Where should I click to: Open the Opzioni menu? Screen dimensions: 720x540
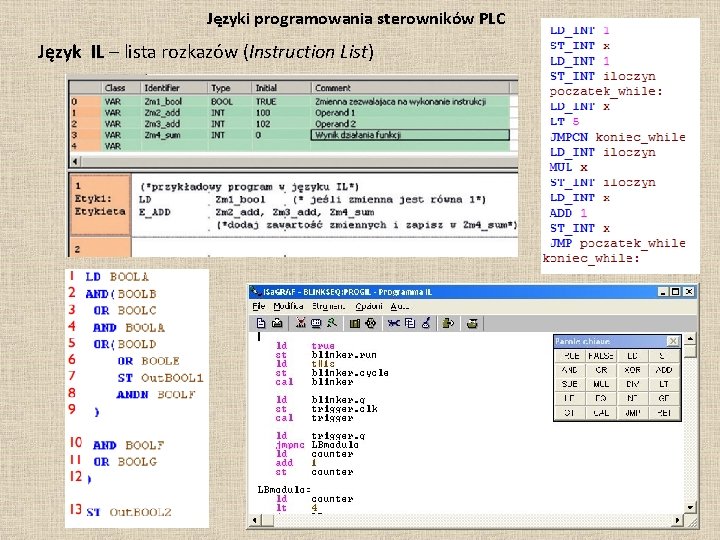(369, 306)
